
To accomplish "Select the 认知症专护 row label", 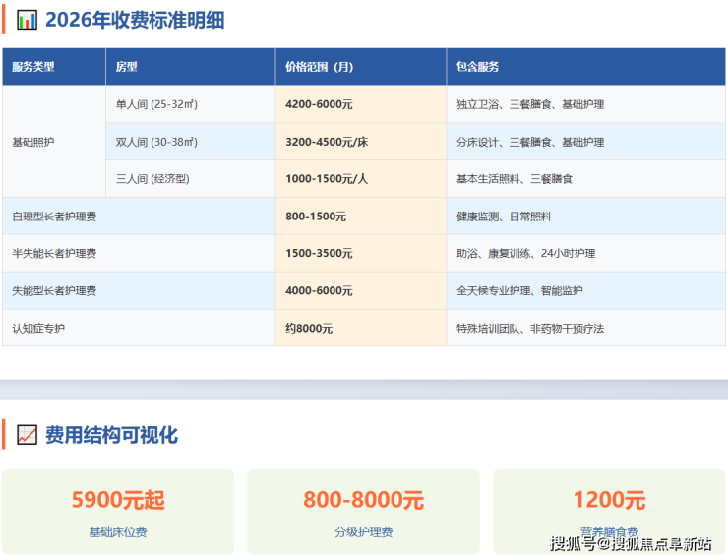I will 39,328.
